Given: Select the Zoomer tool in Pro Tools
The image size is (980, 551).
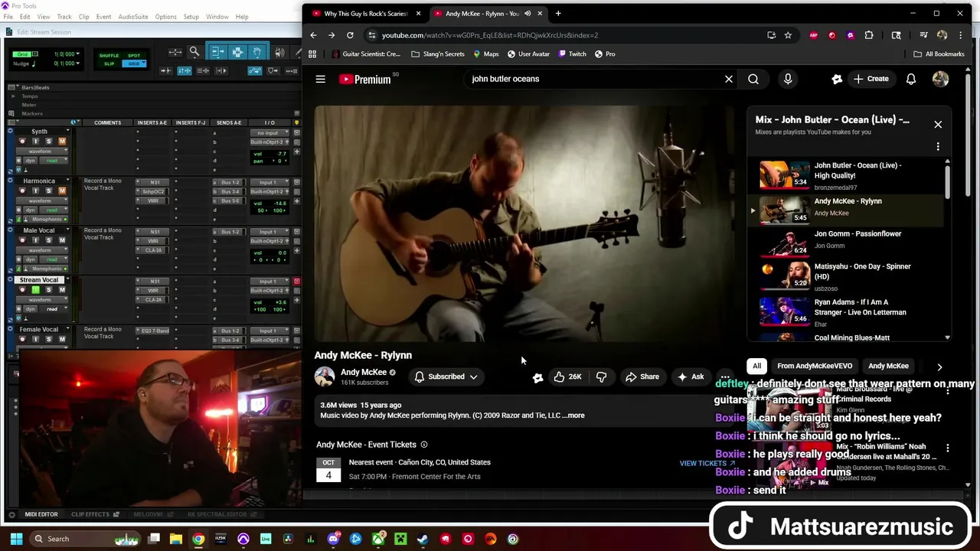Looking at the screenshot, I should pos(194,52).
